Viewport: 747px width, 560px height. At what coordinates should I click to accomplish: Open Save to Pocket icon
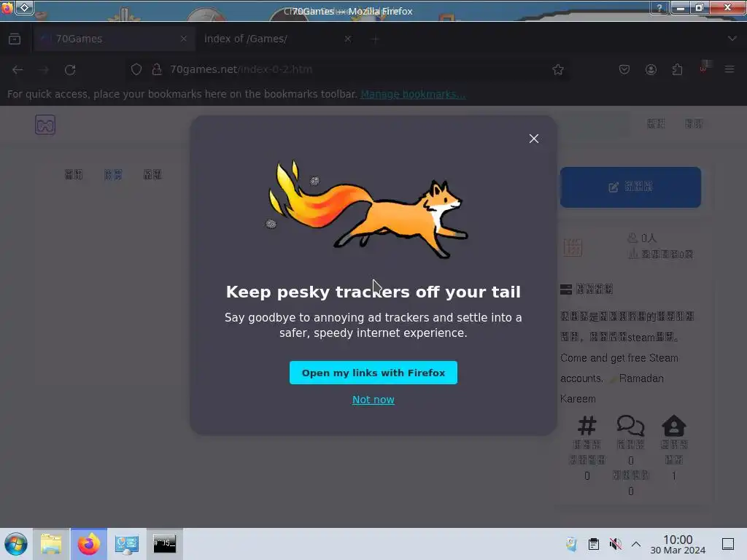pos(624,69)
